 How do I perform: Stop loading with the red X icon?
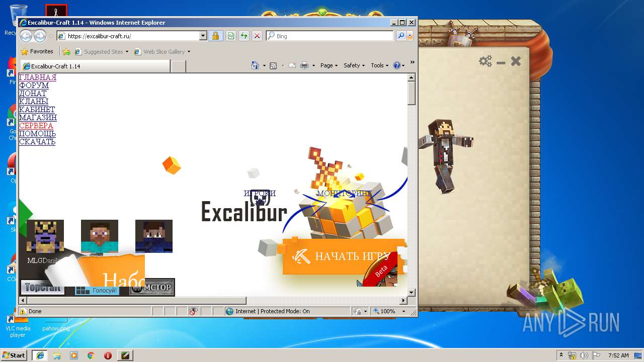click(x=257, y=36)
